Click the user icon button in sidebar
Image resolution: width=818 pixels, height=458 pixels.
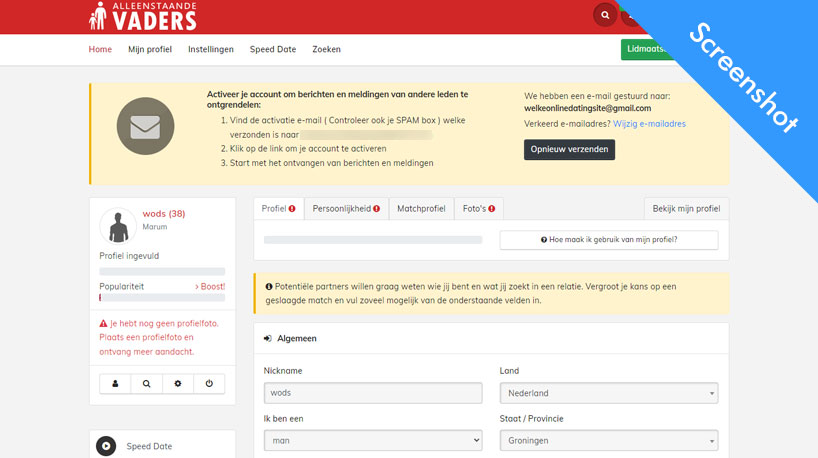click(115, 384)
